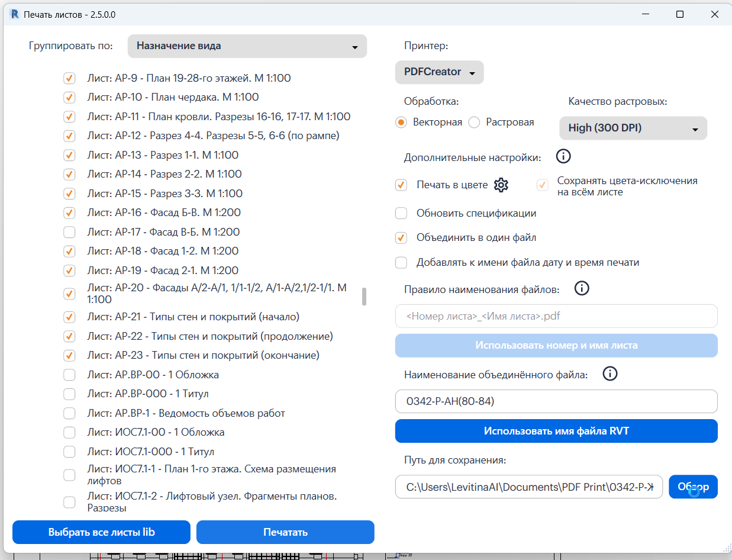The height and width of the screenshot is (560, 732).
Task: Click text Лист: ИОС7.1-00 - 1 Обложка
Action: coord(156,432)
